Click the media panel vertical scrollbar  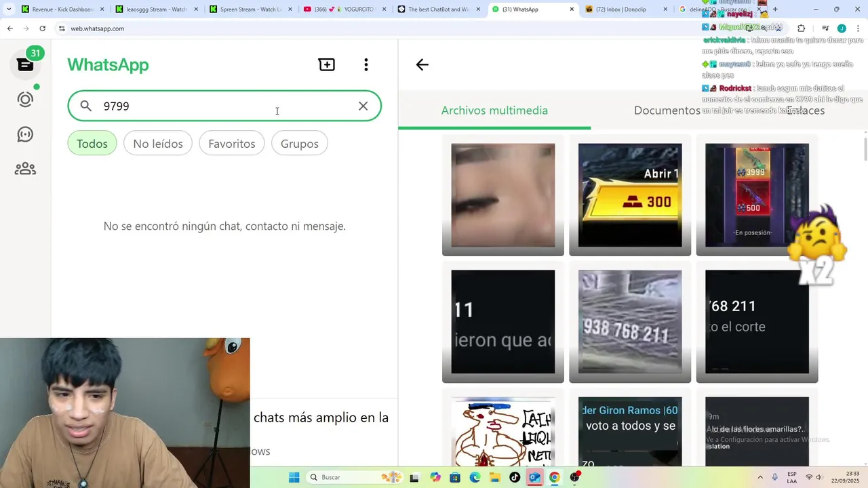(865, 149)
